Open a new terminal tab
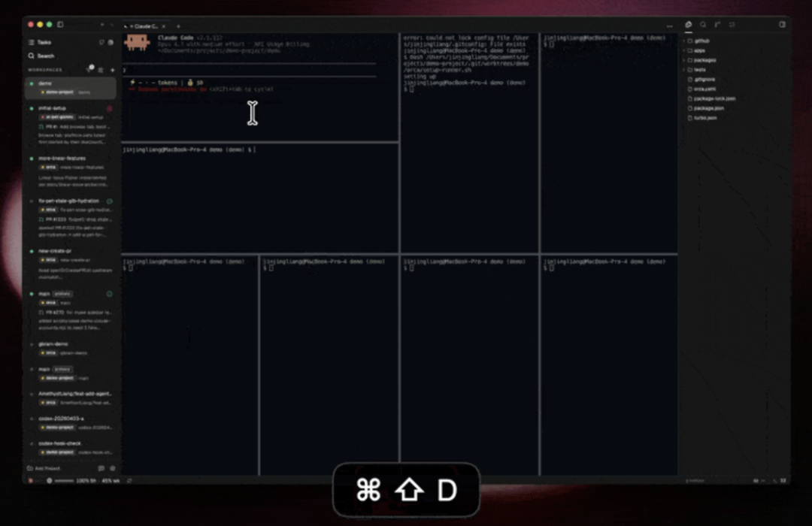The width and height of the screenshot is (812, 526). coord(178,26)
